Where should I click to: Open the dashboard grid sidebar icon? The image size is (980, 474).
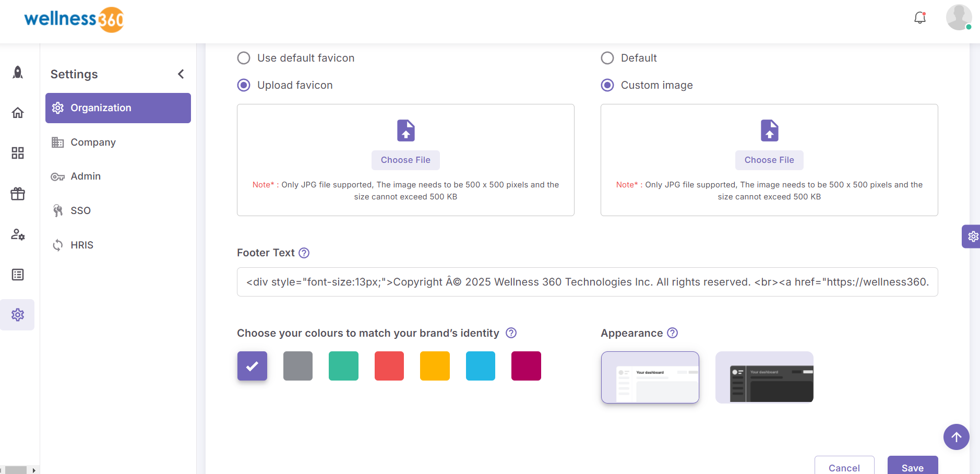(18, 153)
